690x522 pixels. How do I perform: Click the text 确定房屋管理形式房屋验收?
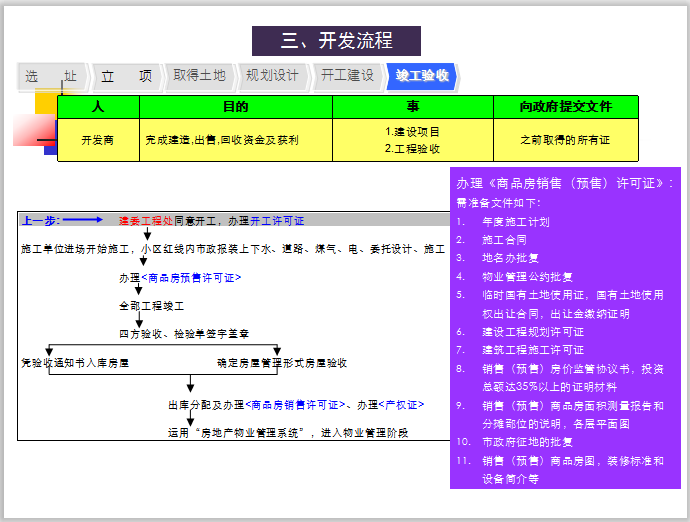pos(282,363)
